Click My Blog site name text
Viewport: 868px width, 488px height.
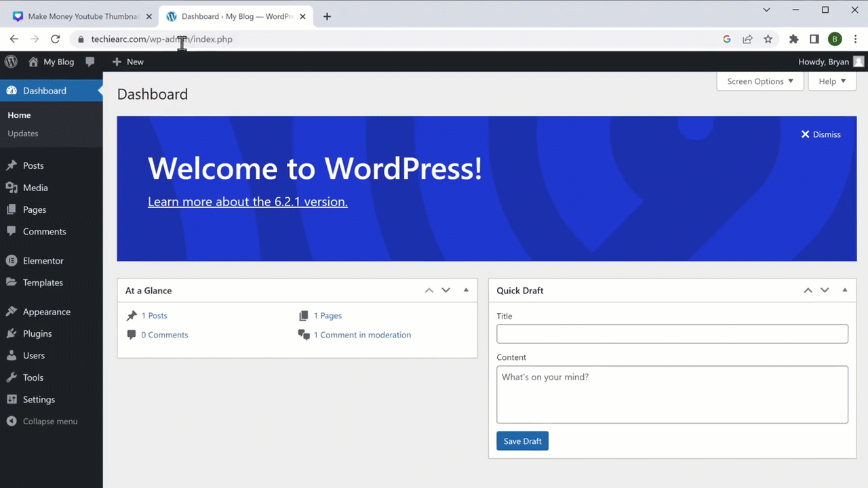(59, 62)
